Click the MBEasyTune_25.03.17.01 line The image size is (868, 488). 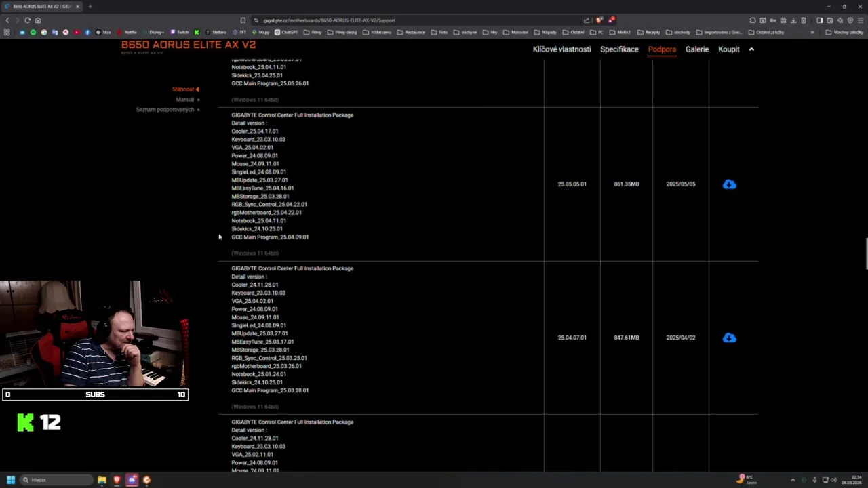262,342
